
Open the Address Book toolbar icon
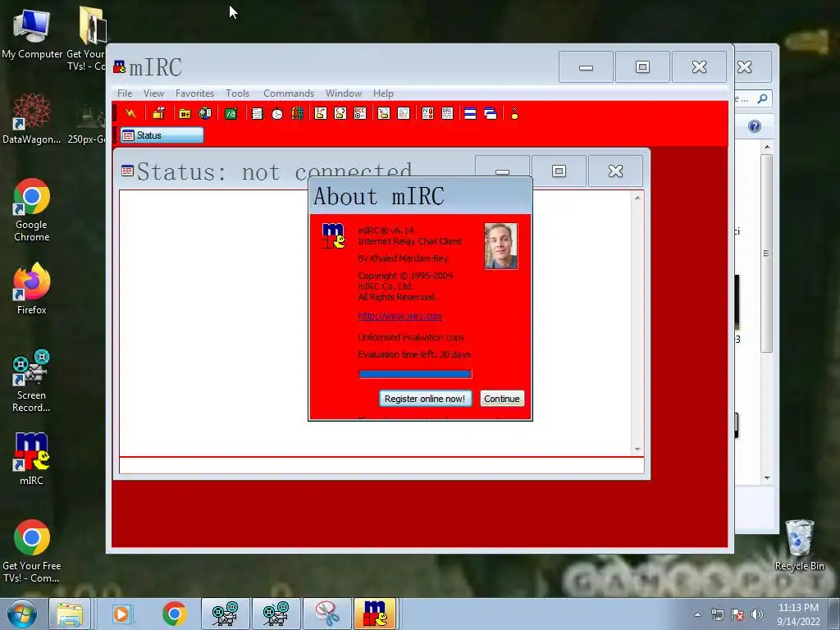pyautogui.click(x=257, y=113)
